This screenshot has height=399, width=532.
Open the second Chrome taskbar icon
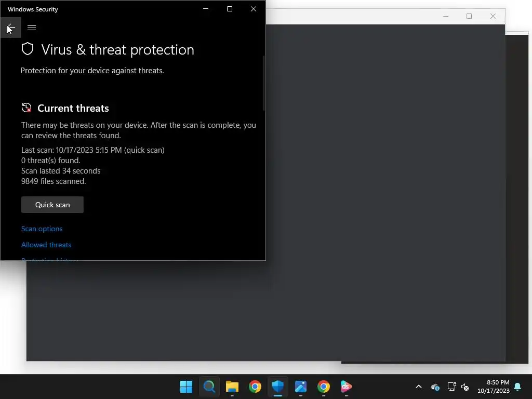click(324, 387)
